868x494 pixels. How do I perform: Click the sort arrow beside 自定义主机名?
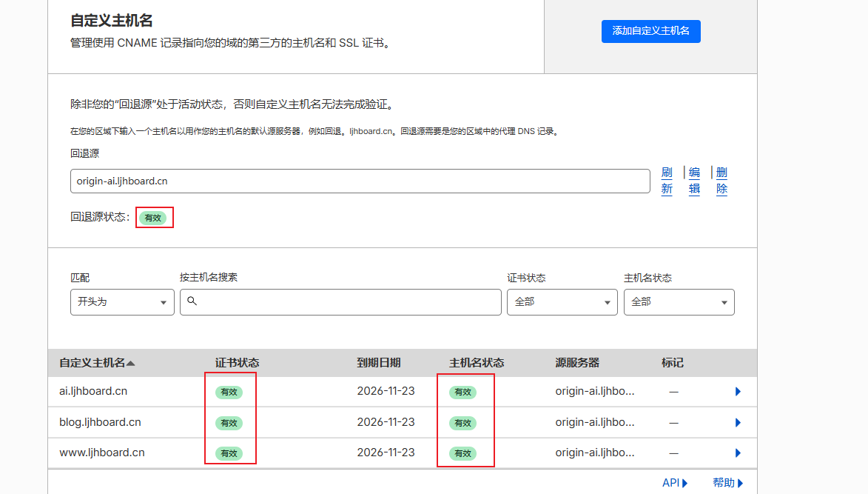click(131, 364)
